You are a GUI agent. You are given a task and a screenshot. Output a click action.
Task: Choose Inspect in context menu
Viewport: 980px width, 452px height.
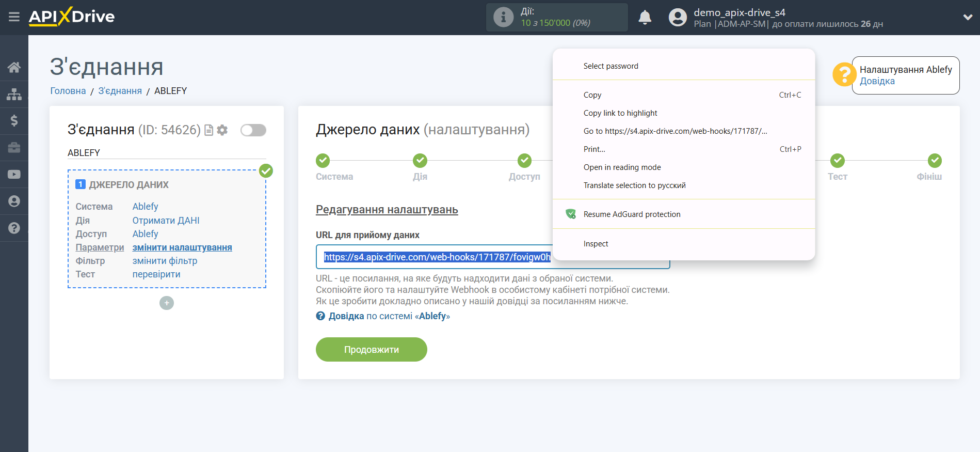click(684, 244)
